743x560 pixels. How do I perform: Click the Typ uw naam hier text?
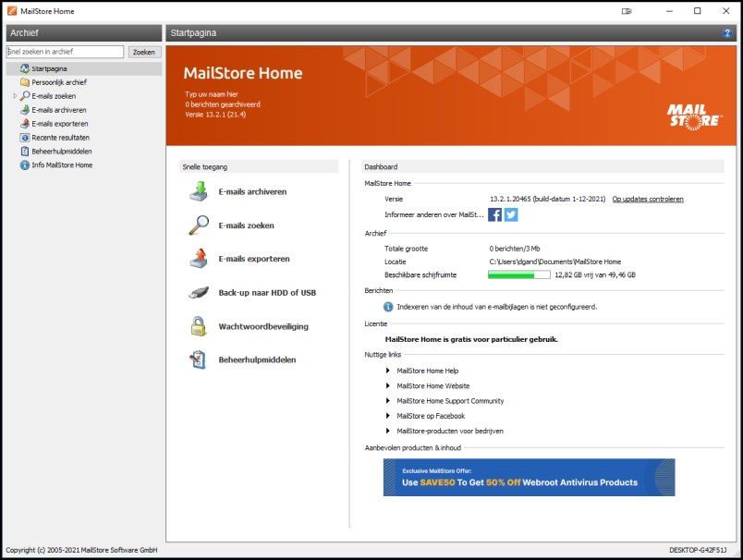(x=212, y=94)
